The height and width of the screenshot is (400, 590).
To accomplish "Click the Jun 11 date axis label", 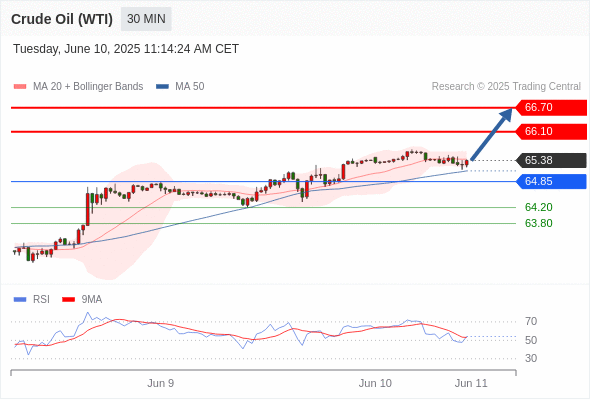I will pos(471,383).
